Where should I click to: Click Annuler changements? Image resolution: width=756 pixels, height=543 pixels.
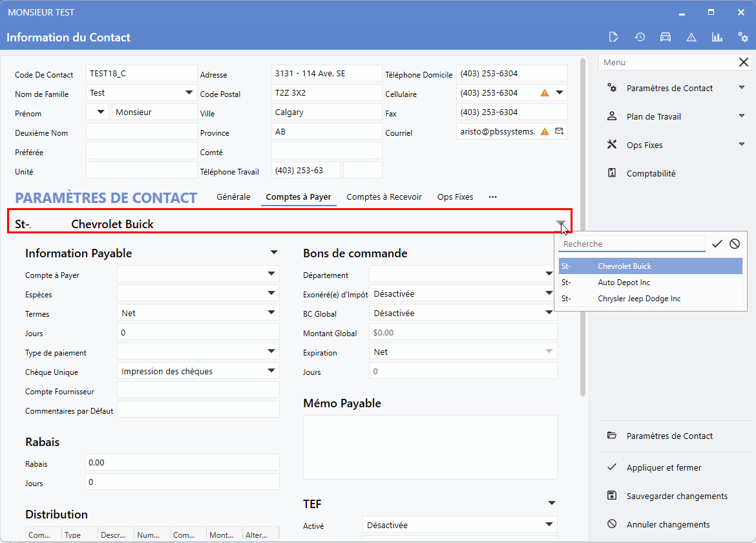click(x=667, y=524)
